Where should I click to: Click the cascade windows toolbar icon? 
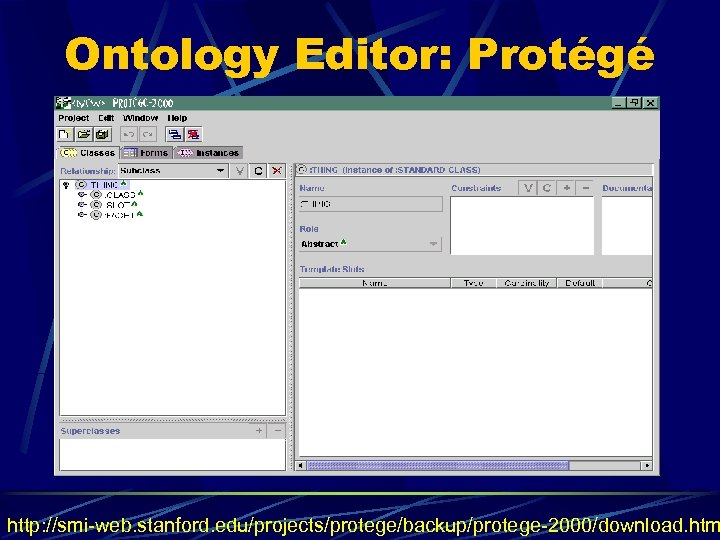coord(174,135)
